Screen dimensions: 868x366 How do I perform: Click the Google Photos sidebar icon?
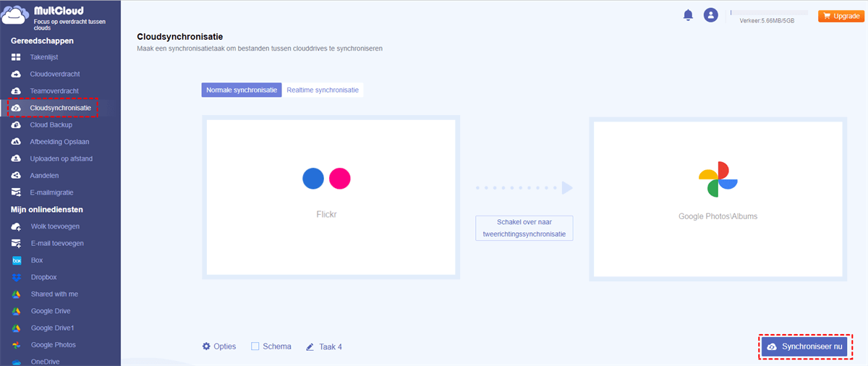tap(16, 345)
